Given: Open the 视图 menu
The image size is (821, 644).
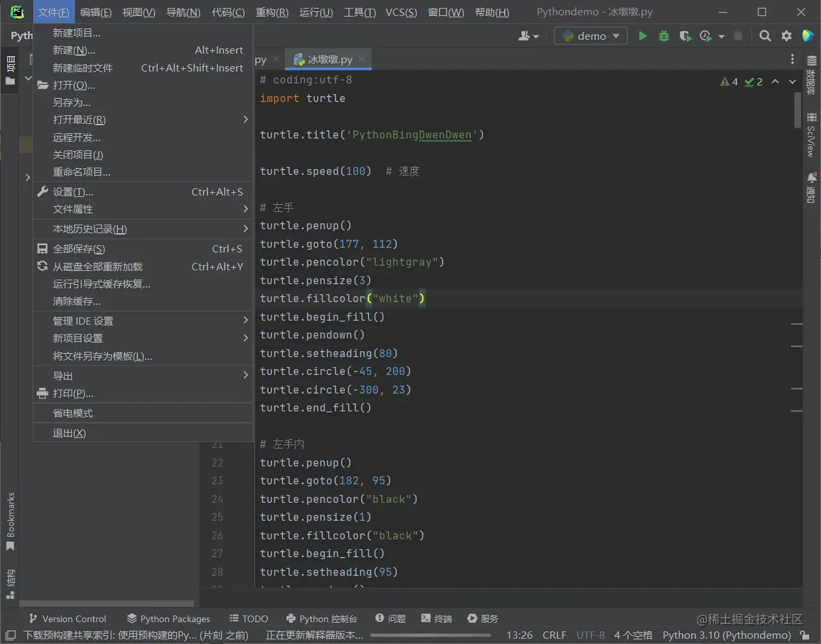Looking at the screenshot, I should point(138,12).
